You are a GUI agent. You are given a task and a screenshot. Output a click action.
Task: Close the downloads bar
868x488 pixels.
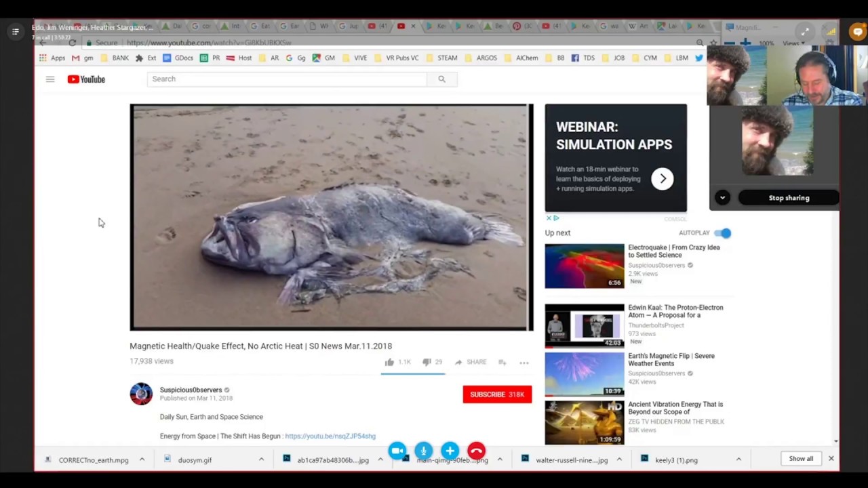831,459
